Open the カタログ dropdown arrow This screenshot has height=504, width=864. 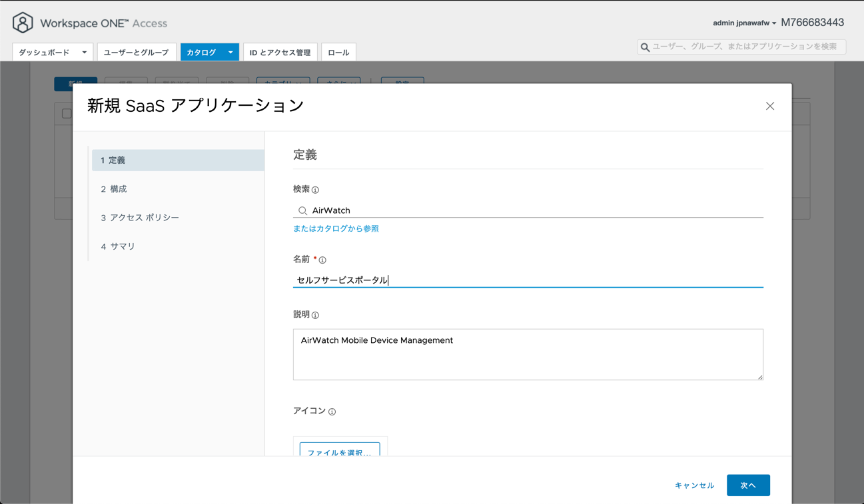[x=230, y=52]
